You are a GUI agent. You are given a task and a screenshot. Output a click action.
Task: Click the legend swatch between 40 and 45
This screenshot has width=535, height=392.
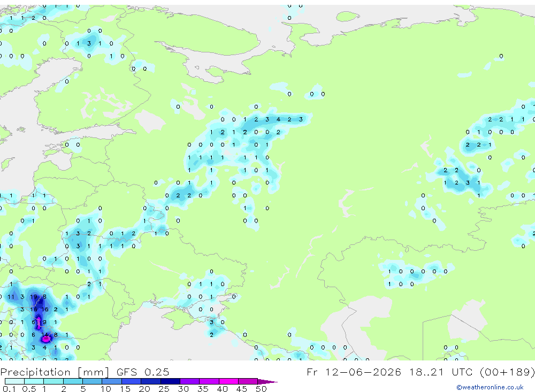click(228, 381)
